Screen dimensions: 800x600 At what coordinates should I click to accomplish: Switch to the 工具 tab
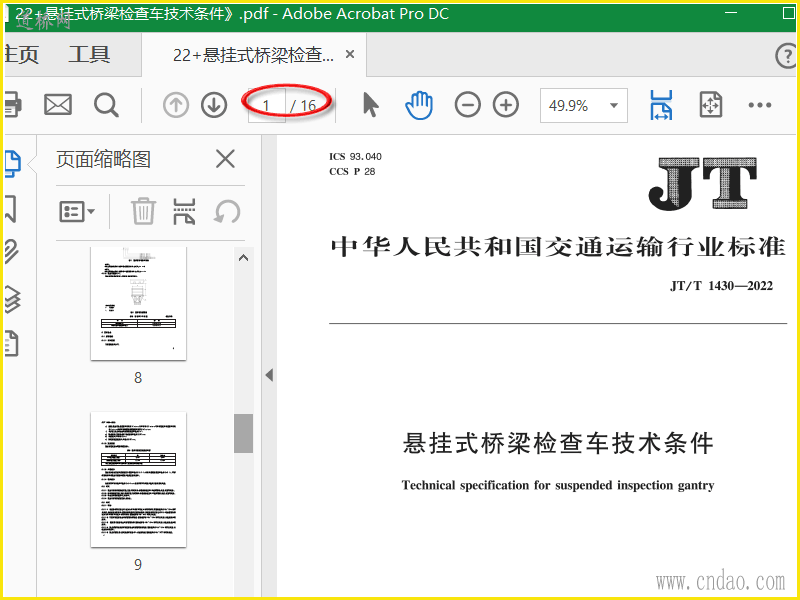[x=89, y=55]
